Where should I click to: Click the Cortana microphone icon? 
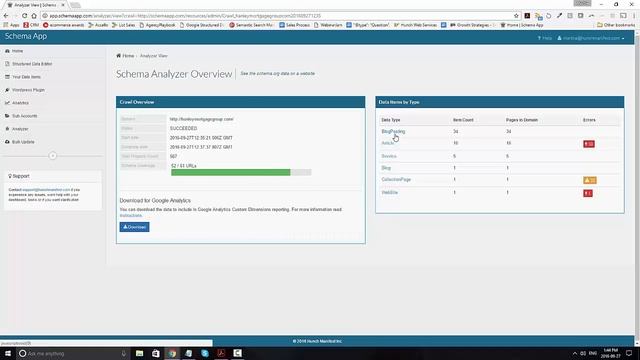coord(124,353)
